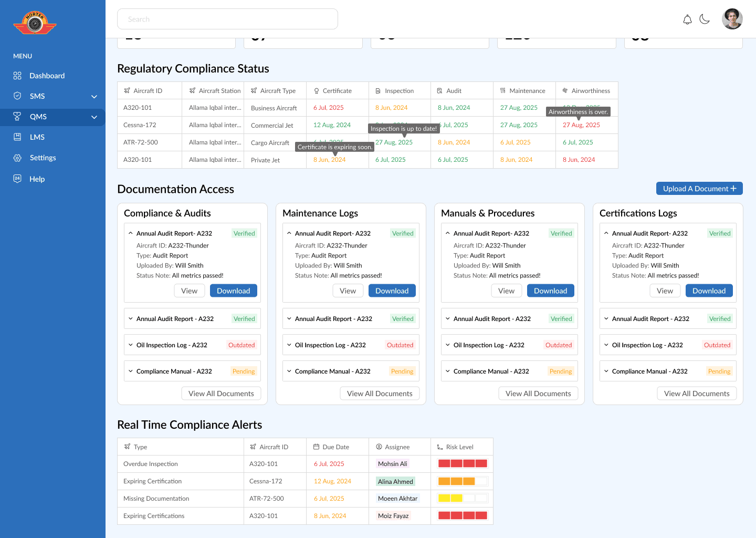Viewport: 756px width, 538px height.
Task: Click the SMS shield icon
Action: click(x=17, y=96)
